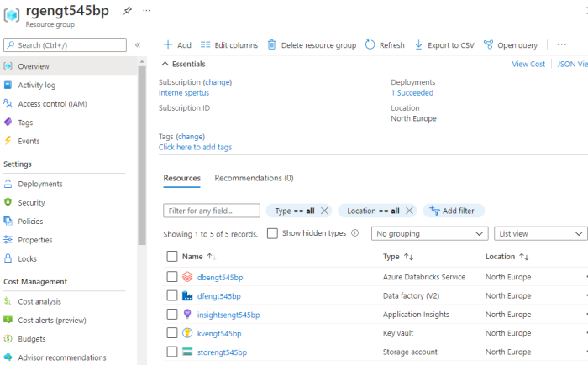Open the View Cost link
The image size is (588, 365).
(528, 64)
